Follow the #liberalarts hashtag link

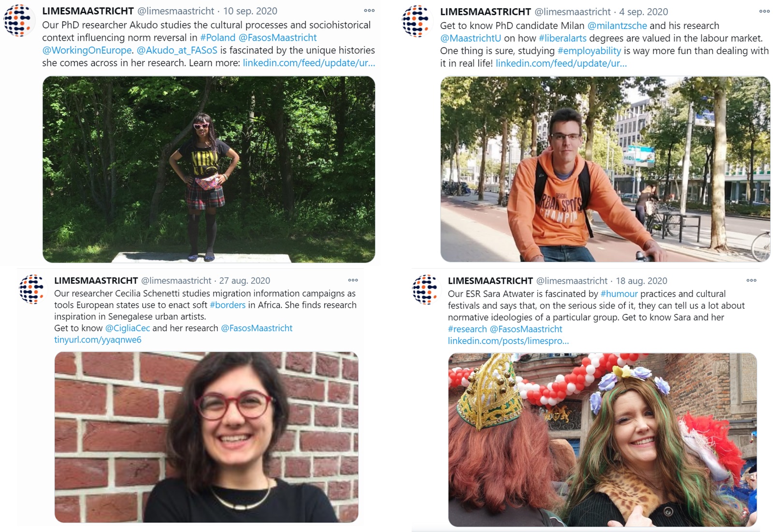pyautogui.click(x=562, y=38)
